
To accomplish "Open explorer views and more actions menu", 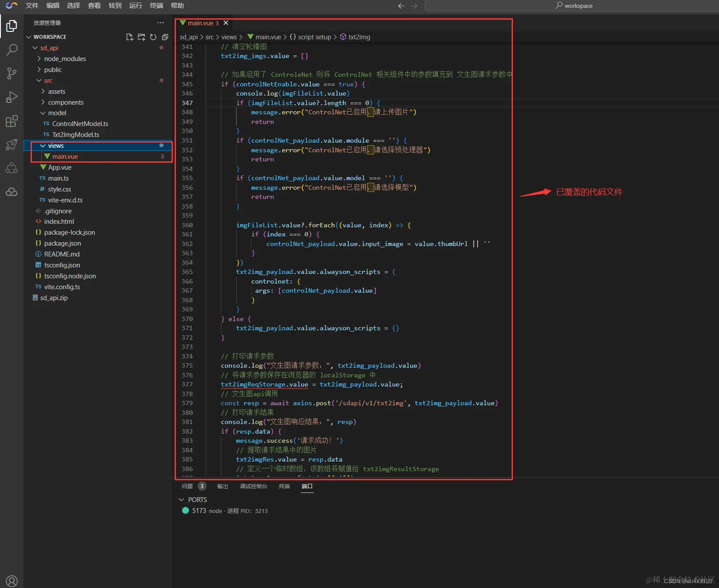I will pos(161,23).
